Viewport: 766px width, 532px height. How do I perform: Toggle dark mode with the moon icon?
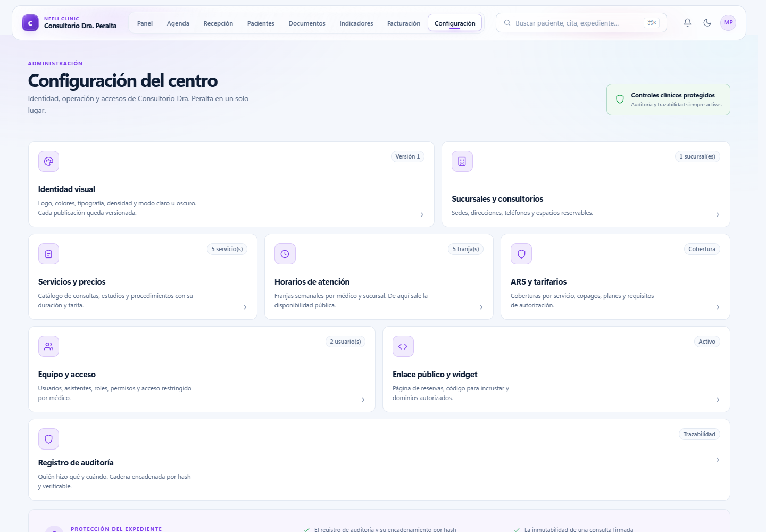[x=707, y=22]
